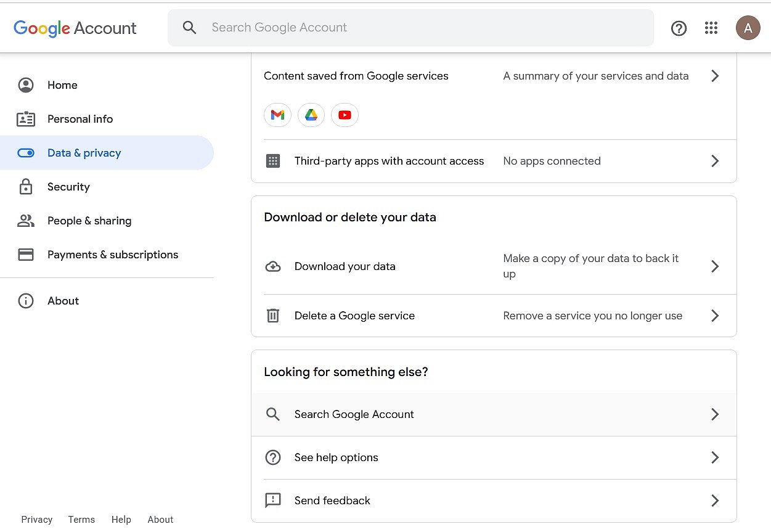Open the About footer link

(160, 520)
